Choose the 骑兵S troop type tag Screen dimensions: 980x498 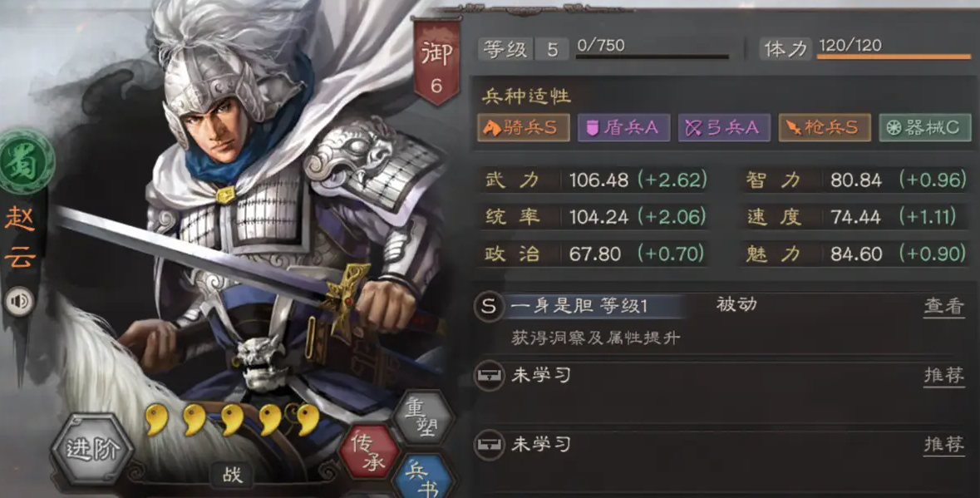pyautogui.click(x=524, y=127)
